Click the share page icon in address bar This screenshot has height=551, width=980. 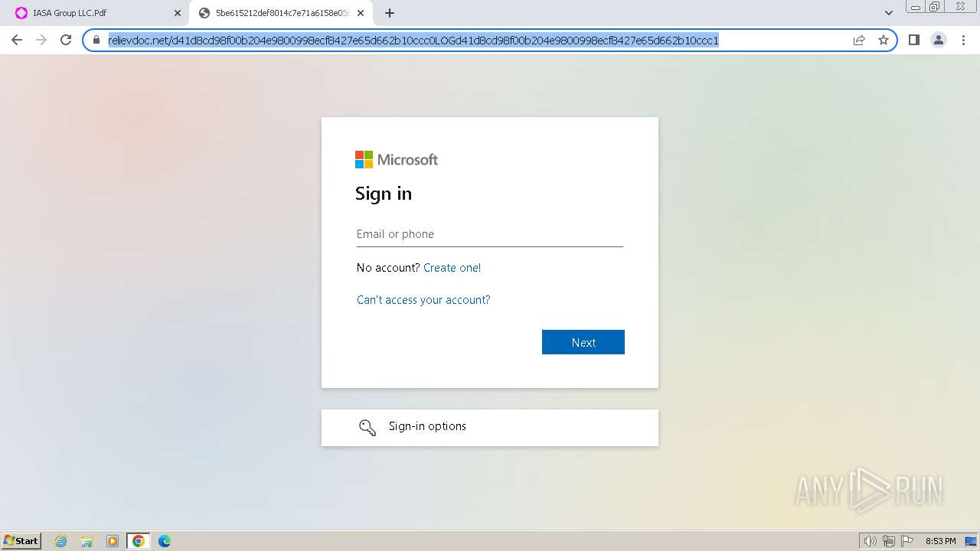coord(859,40)
